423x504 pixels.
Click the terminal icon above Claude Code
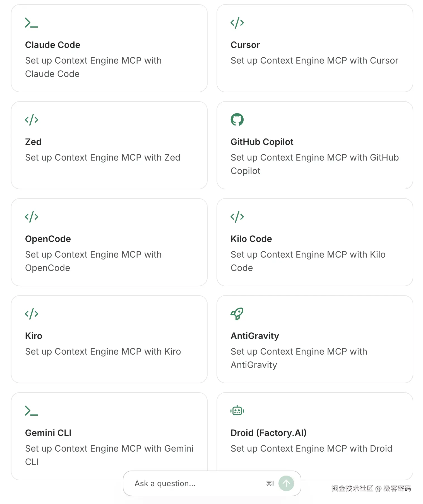[31, 23]
